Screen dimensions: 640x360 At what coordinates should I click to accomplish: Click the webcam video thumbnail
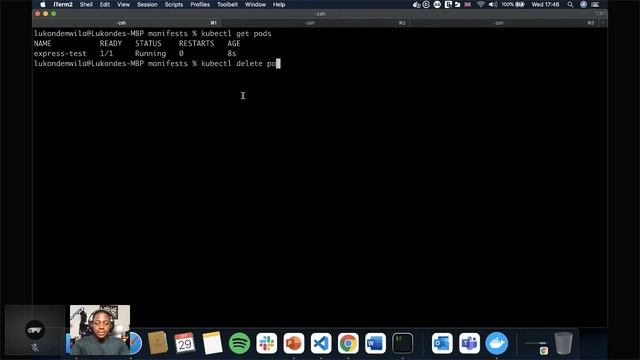coord(100,330)
